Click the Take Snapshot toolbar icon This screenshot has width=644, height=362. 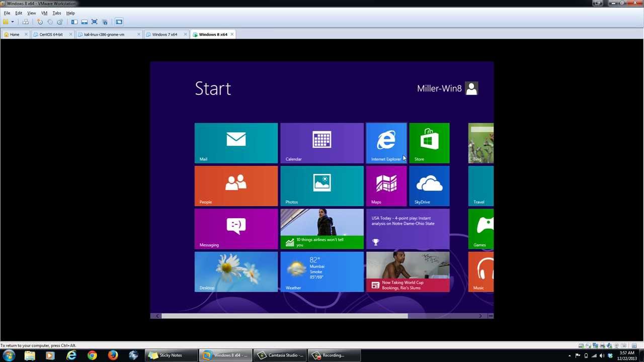pos(40,22)
